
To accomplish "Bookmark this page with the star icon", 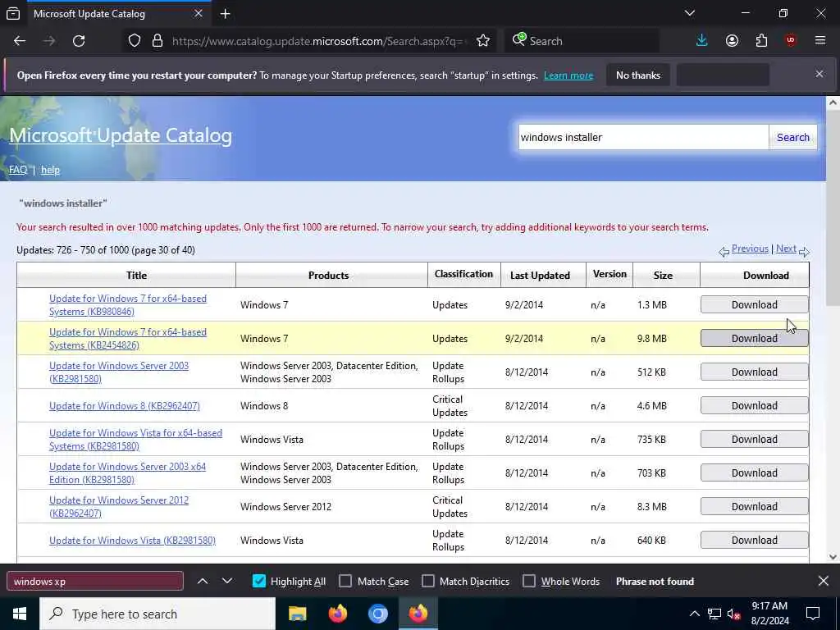I will coord(482,41).
